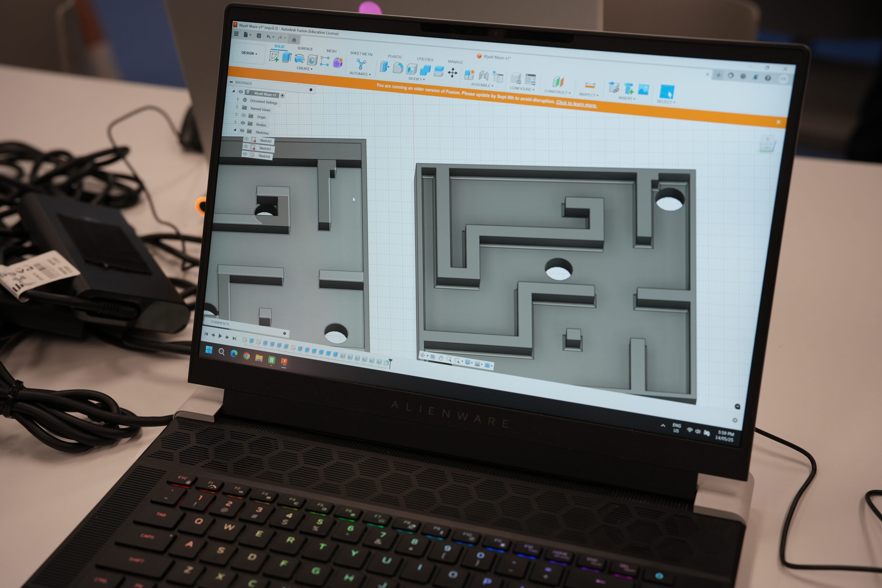Click the Save icon in top bar
The width and height of the screenshot is (882, 588).
[x=259, y=35]
